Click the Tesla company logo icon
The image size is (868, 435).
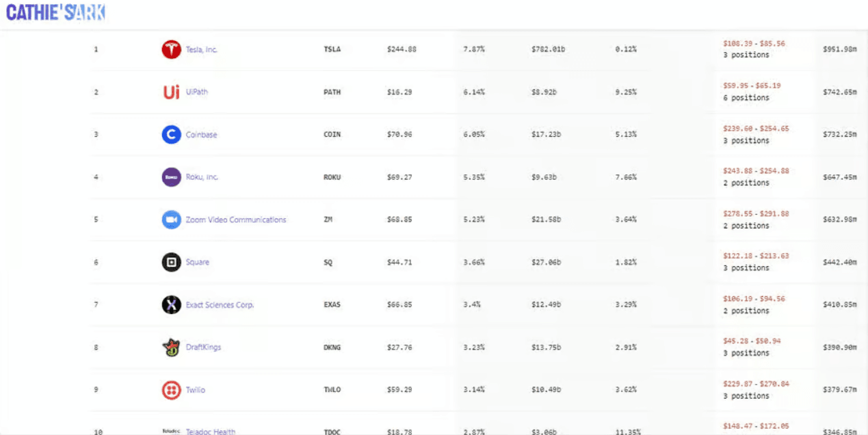171,49
